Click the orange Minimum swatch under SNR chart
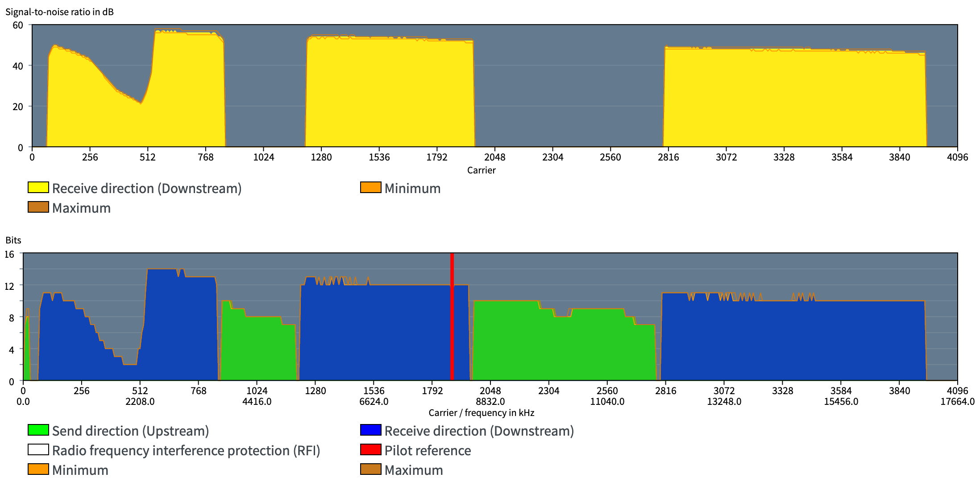The width and height of the screenshot is (980, 486). coord(371,188)
